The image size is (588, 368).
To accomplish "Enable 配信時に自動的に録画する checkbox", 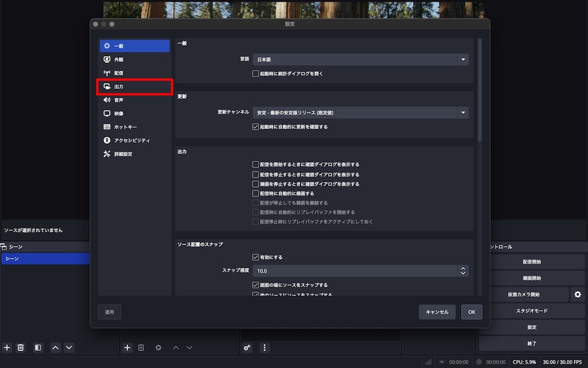I will pyautogui.click(x=255, y=193).
